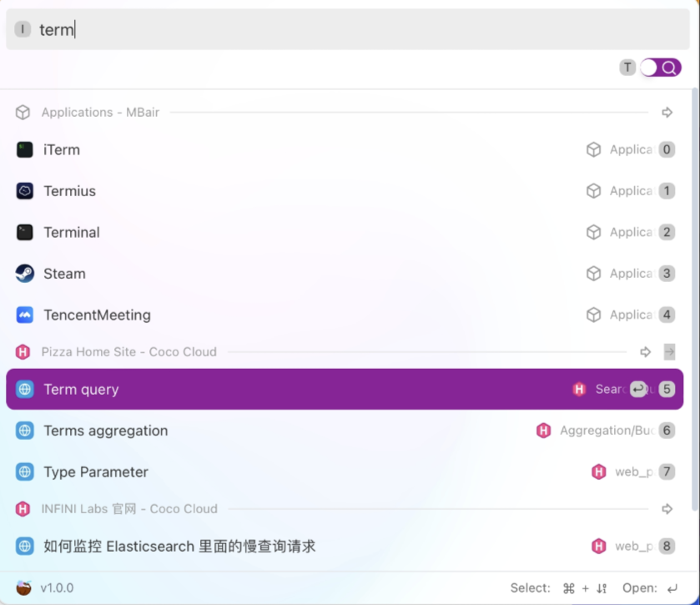The image size is (700, 605).
Task: Expand the INFINI Labs 官网 - Coco Cloud section
Action: coord(667,508)
